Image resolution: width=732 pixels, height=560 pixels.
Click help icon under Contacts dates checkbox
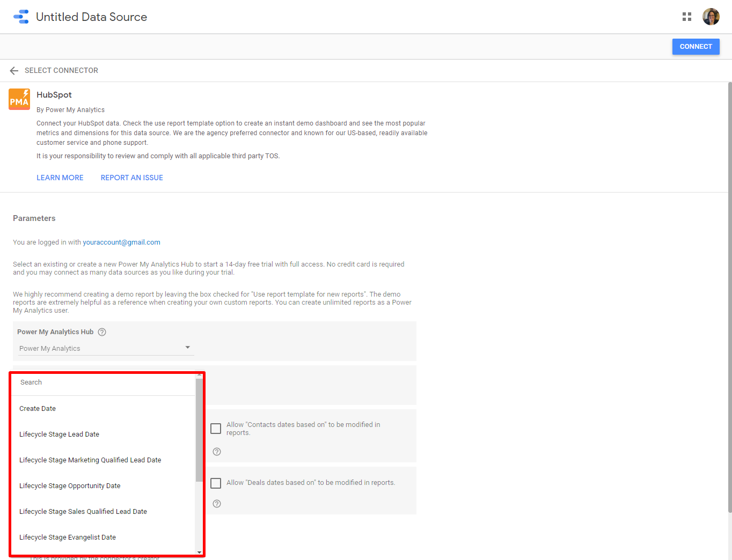[x=217, y=452]
